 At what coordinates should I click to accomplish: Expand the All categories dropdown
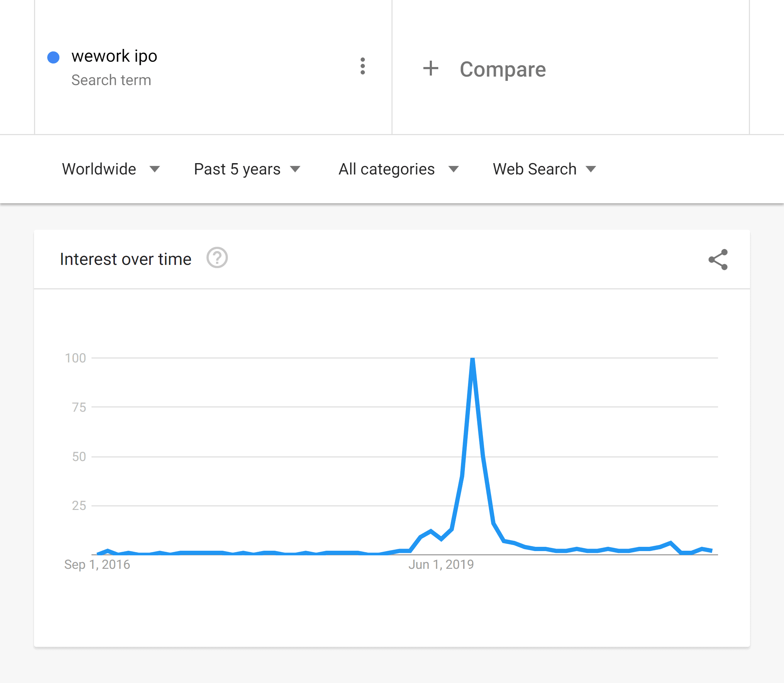click(399, 169)
